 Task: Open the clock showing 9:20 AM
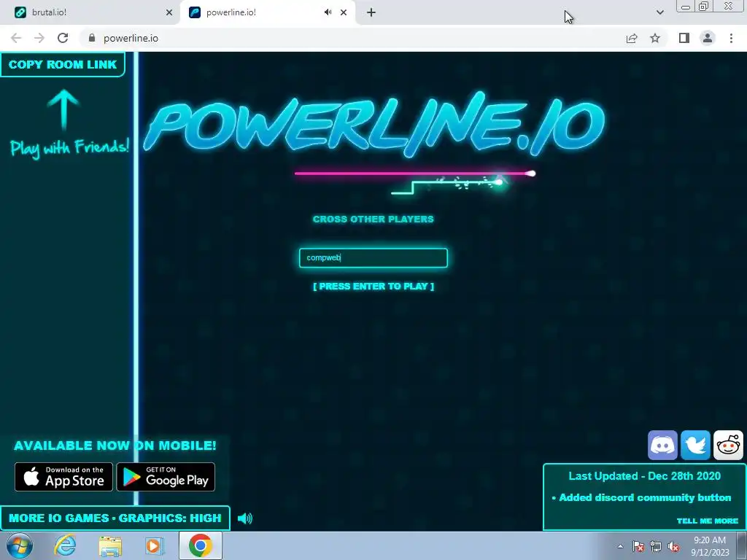pos(710,546)
